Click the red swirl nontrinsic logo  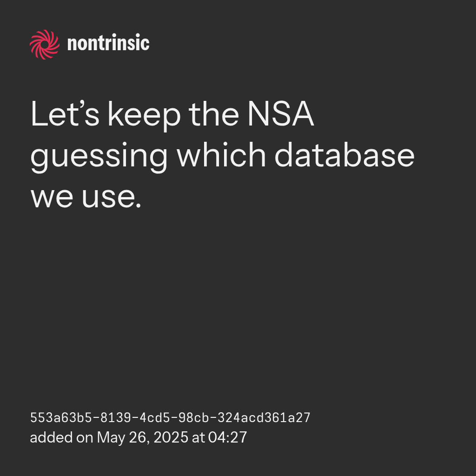[x=45, y=44]
